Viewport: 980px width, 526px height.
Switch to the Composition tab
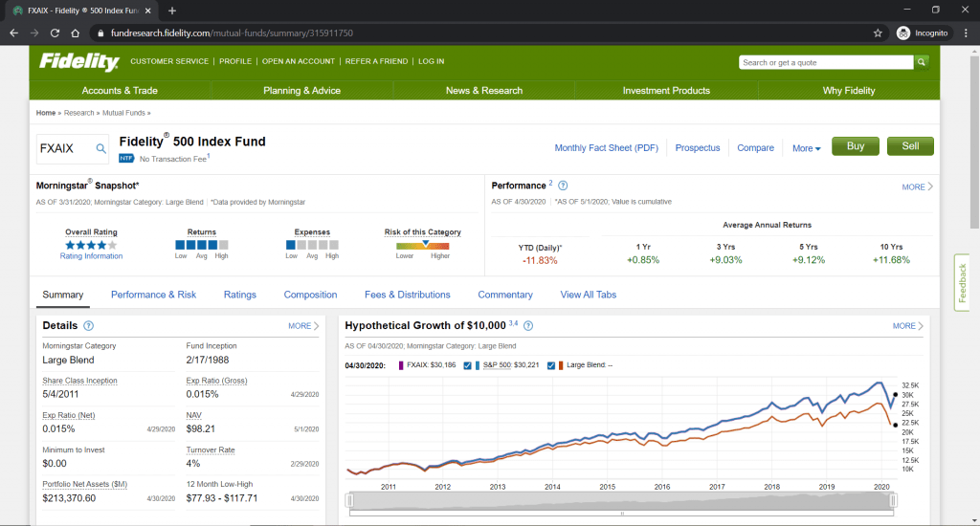[x=310, y=295]
